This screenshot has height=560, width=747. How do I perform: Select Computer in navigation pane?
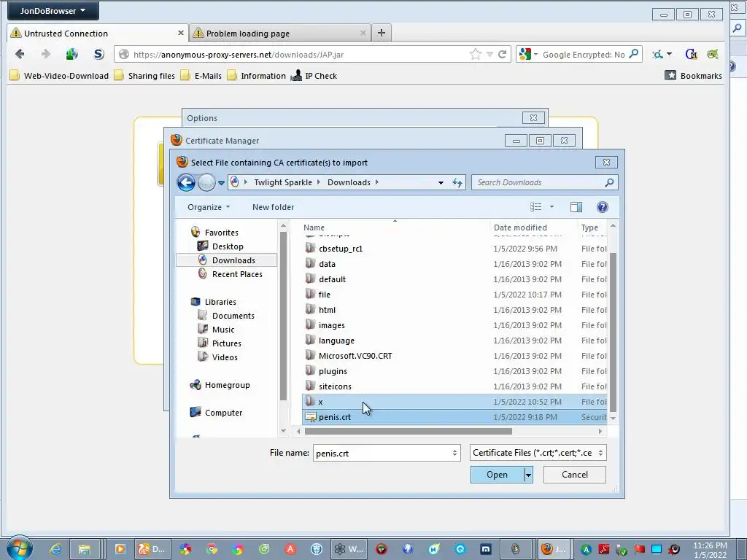coord(216,413)
